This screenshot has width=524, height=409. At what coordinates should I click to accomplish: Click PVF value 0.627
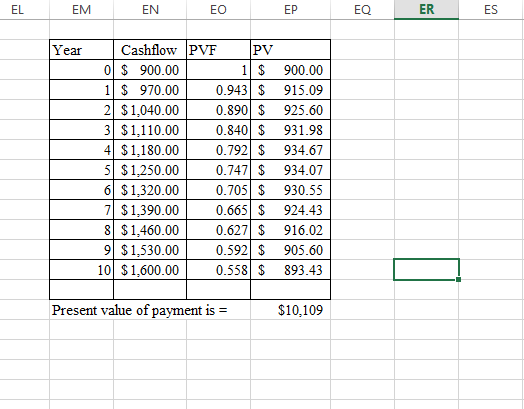[218, 230]
